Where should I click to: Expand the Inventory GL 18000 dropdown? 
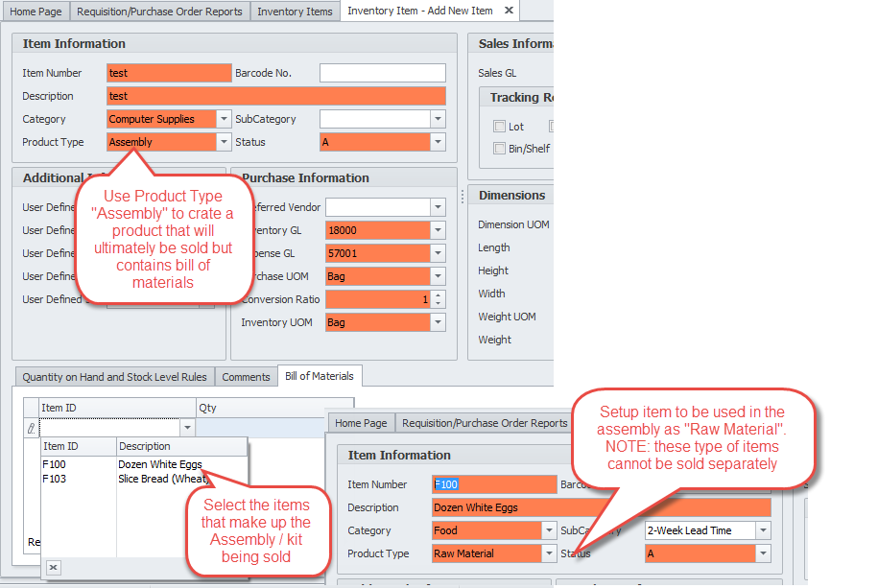[x=438, y=230]
